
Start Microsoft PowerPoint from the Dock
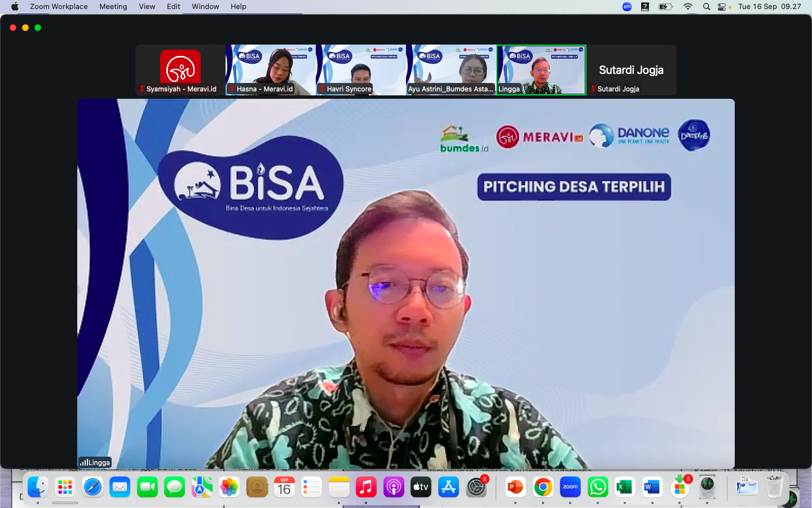[515, 487]
